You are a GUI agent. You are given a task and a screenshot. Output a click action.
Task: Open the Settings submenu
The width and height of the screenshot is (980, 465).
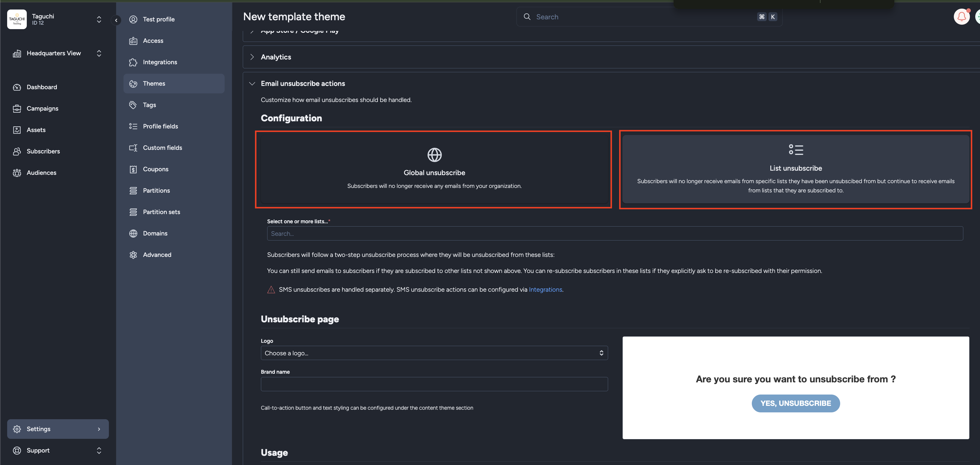58,429
